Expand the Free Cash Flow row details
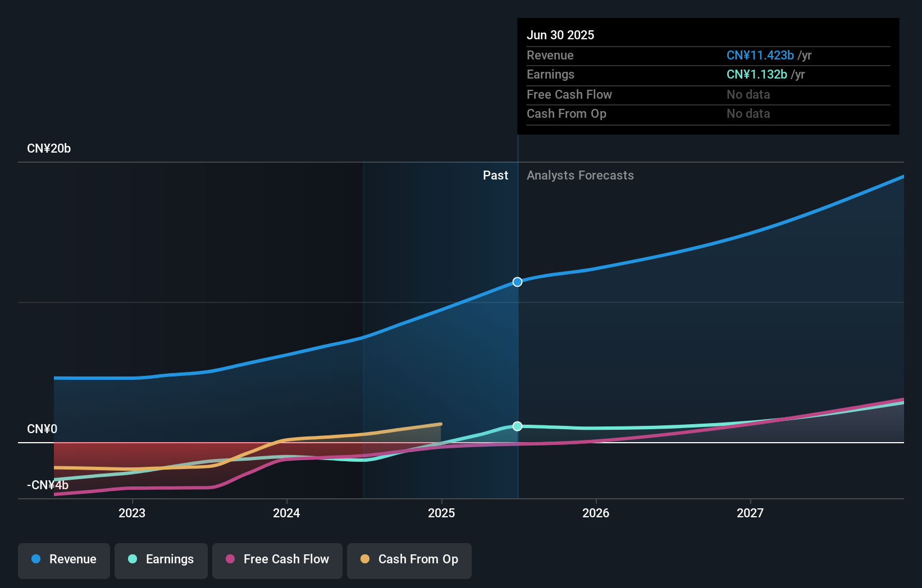 pyautogui.click(x=569, y=94)
